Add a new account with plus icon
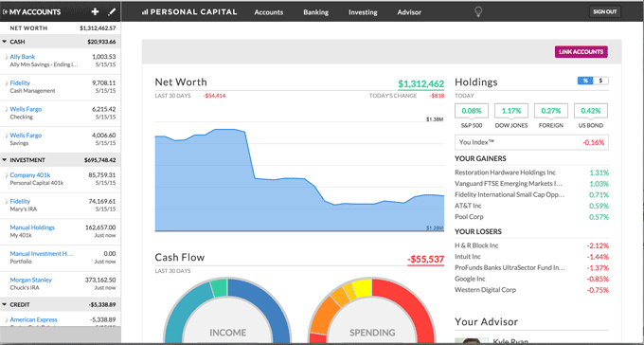This screenshot has width=644, height=345. pos(95,12)
